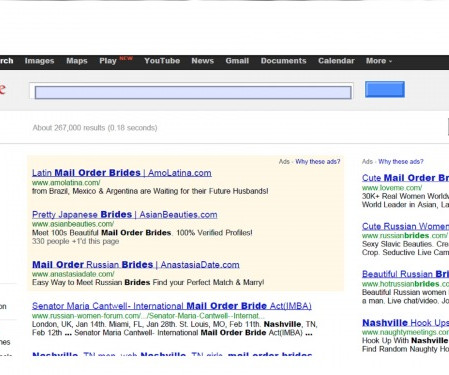
Task: Open the Pretty Japanese Brides AsianBeauties ad
Action: click(x=125, y=215)
